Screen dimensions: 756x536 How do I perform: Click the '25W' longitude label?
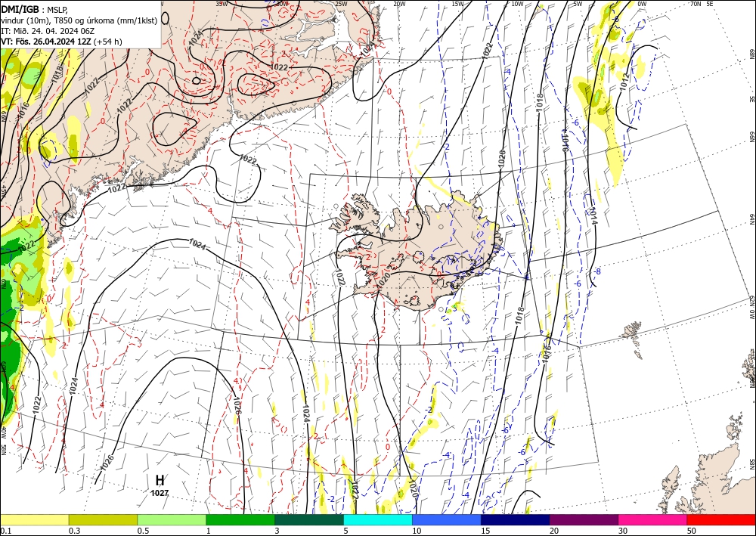tap(341, 4)
